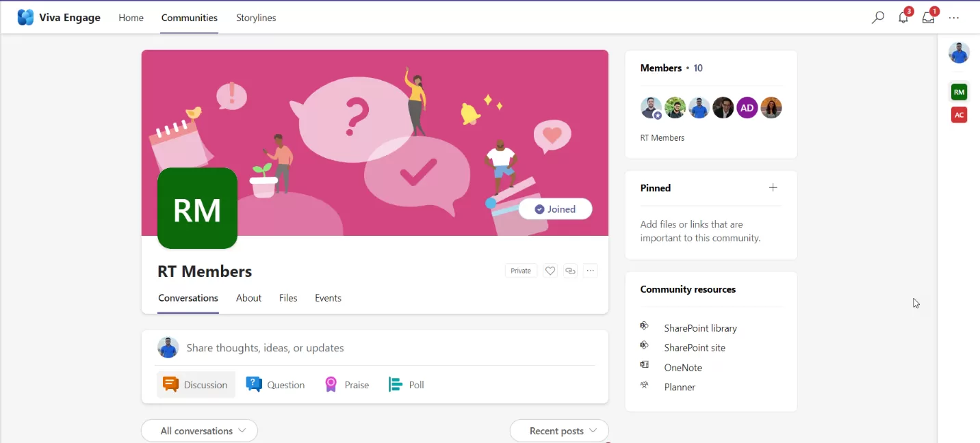Switch to Storylines tab

(256, 18)
